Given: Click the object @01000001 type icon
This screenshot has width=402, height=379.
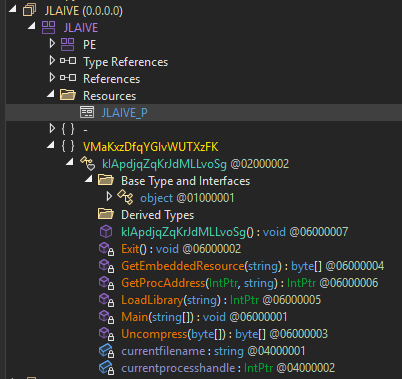Looking at the screenshot, I should [125, 197].
